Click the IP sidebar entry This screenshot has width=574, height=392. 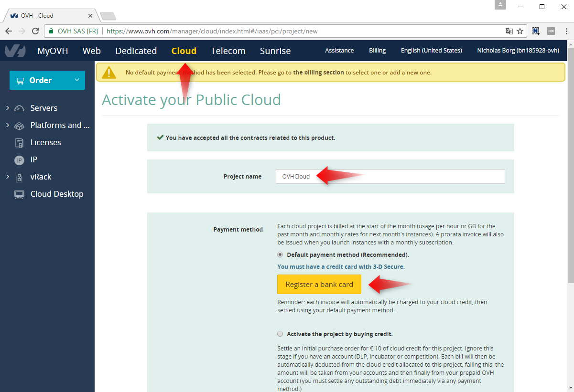[x=34, y=159]
